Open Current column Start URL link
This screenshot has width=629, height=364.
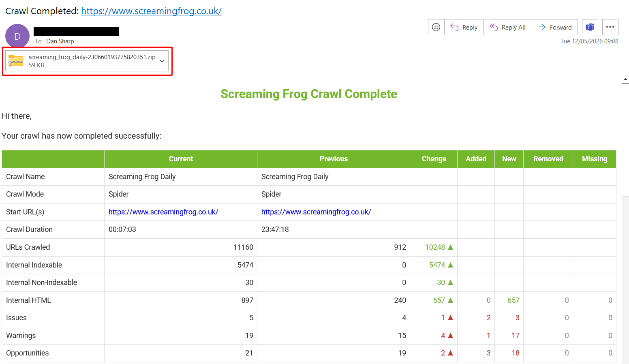tap(163, 212)
